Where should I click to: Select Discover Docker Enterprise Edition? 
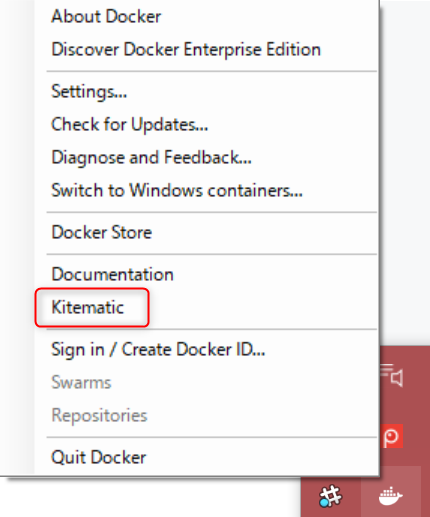point(186,50)
